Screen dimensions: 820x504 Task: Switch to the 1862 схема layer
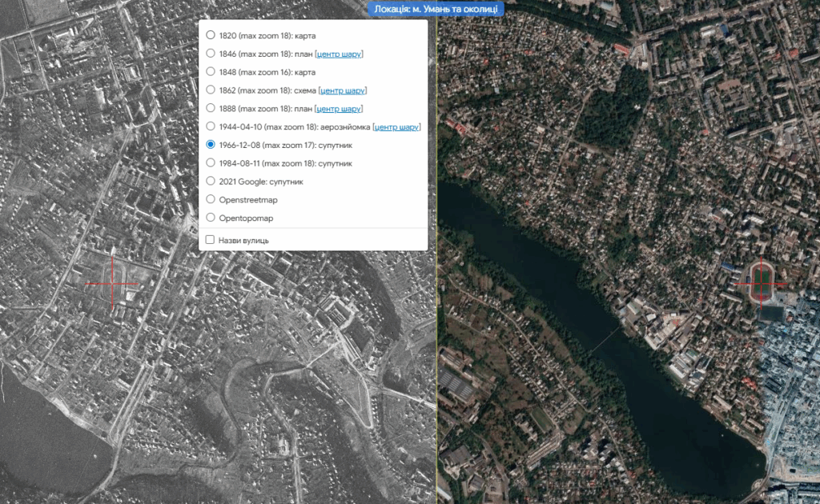tap(211, 90)
